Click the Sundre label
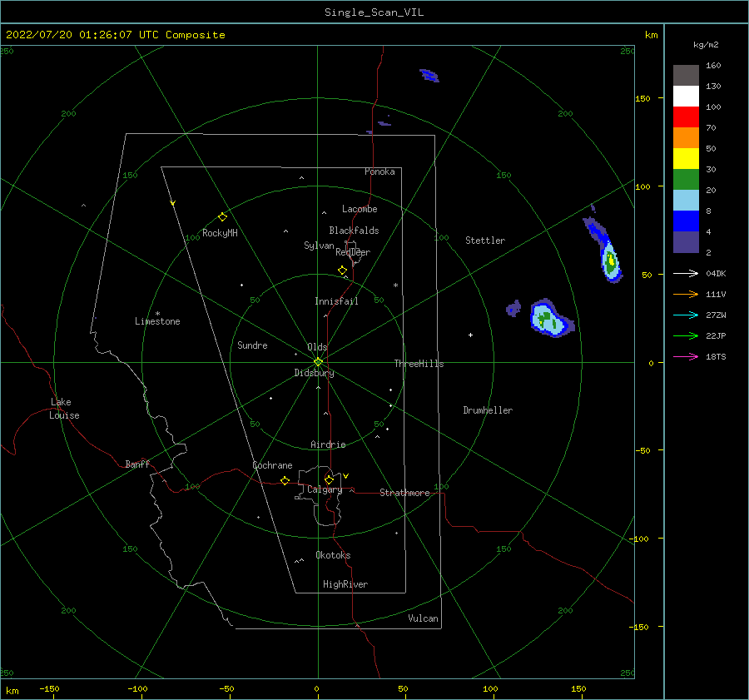The image size is (749, 700). [252, 345]
